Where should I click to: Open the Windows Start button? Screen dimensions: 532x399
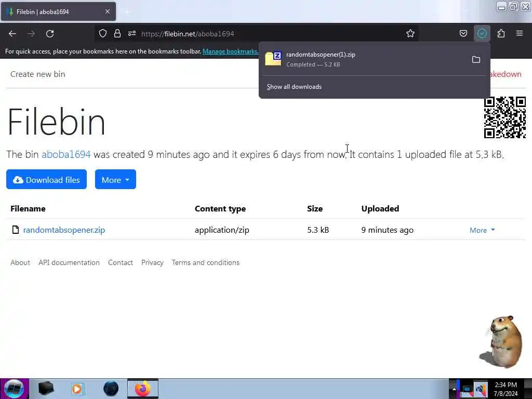(x=14, y=389)
